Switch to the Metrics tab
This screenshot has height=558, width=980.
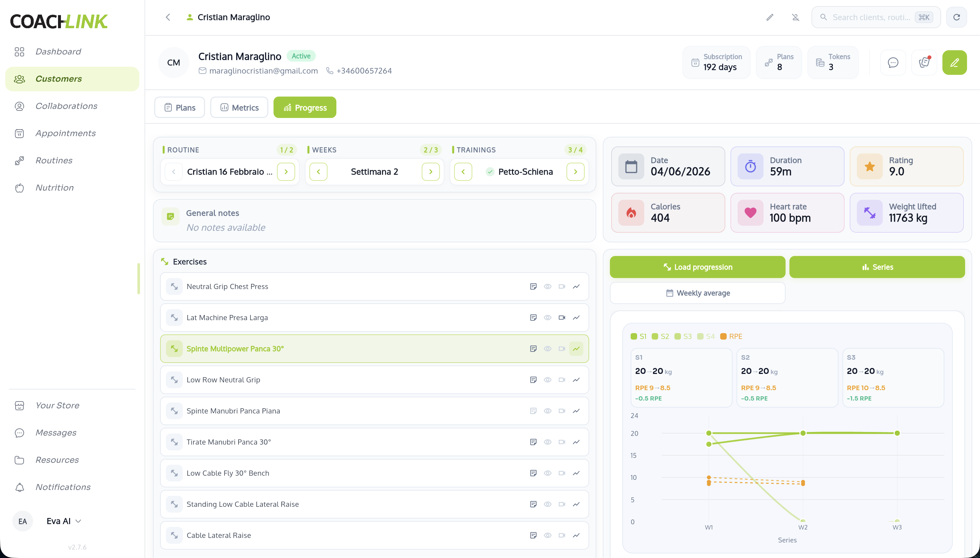[239, 108]
